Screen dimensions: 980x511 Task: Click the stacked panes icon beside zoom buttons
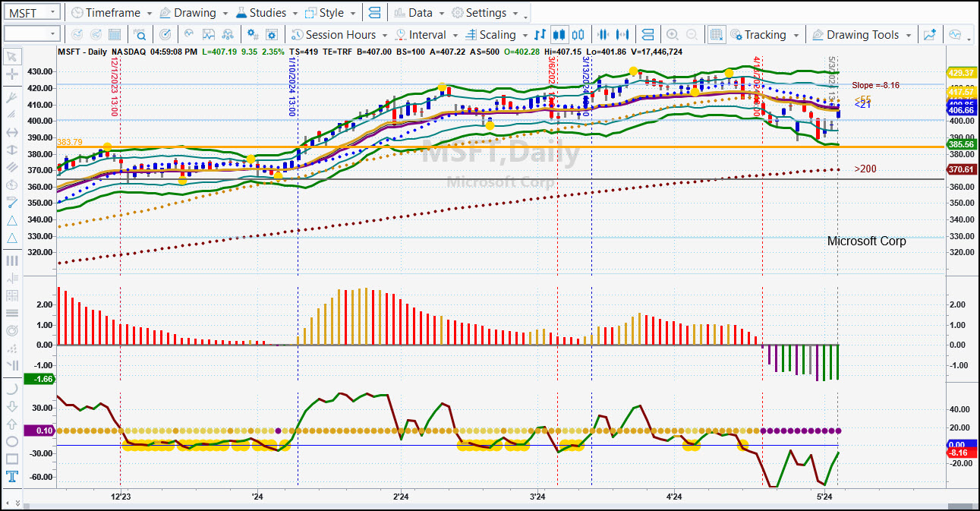pos(648,35)
